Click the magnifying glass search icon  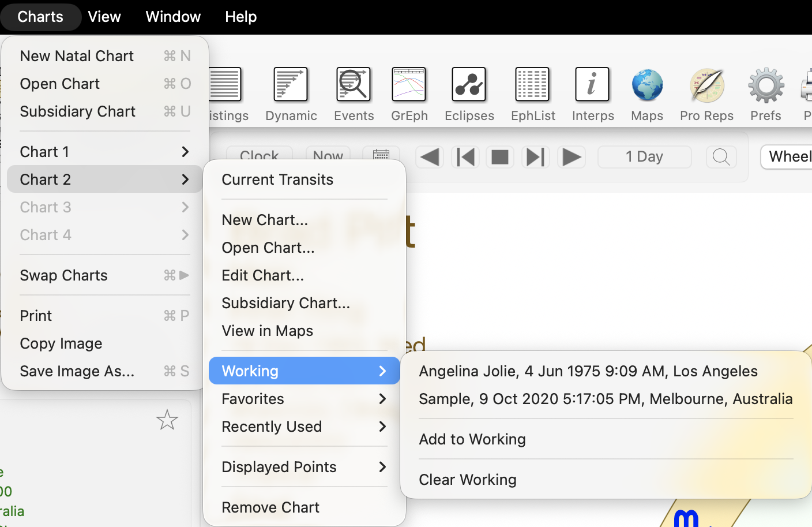click(721, 156)
